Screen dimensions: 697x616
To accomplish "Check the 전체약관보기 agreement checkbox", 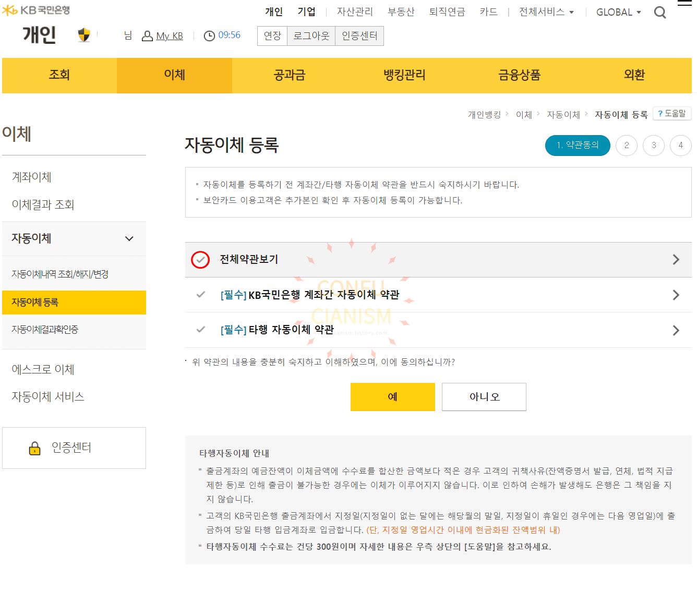I will [x=200, y=259].
